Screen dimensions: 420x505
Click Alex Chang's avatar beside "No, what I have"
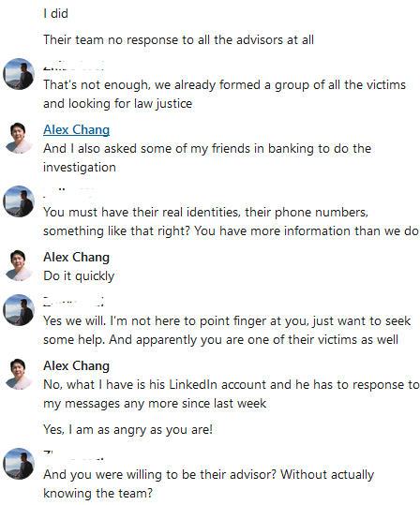pos(19,374)
